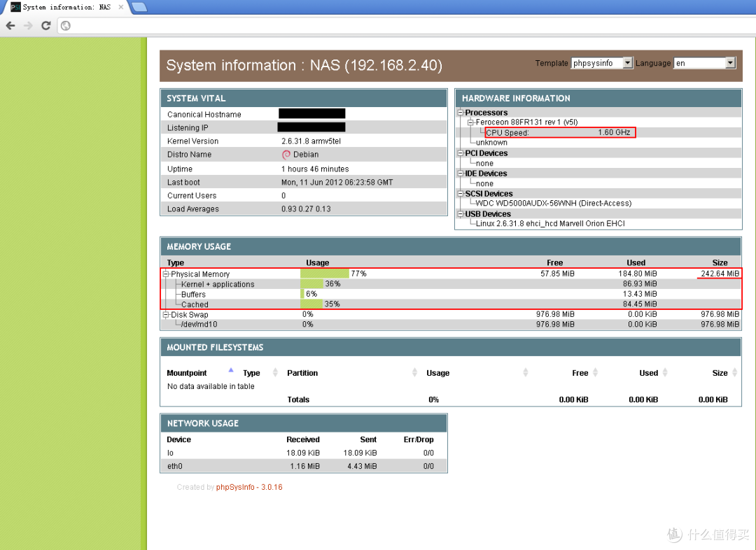Click the globe site info icon
The width and height of the screenshot is (756, 550).
(66, 26)
